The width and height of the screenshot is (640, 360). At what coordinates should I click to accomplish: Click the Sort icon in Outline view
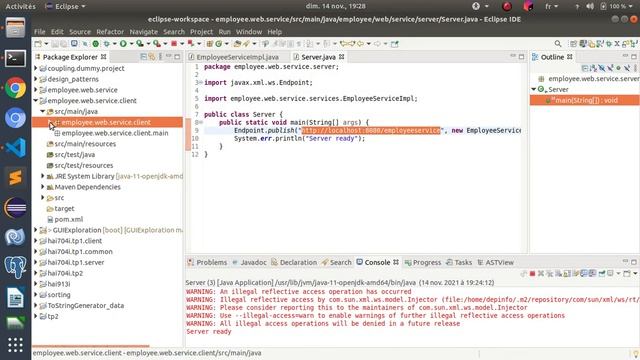click(x=593, y=68)
